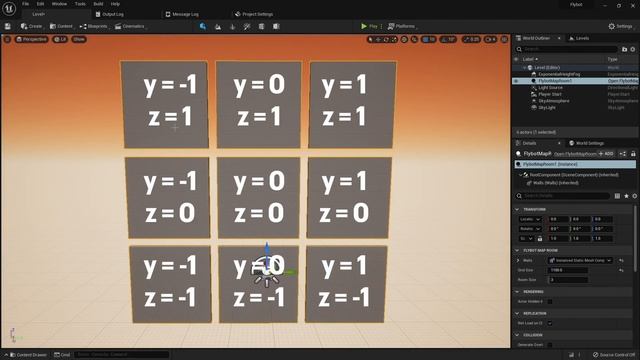
Task: Activate the Landscape mode toolbar icon
Action: (x=218, y=27)
